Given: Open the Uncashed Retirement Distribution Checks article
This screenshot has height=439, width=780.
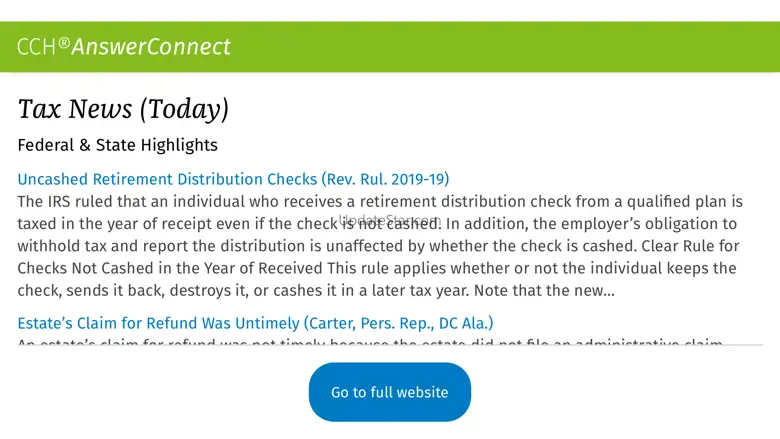Looking at the screenshot, I should (165, 180).
